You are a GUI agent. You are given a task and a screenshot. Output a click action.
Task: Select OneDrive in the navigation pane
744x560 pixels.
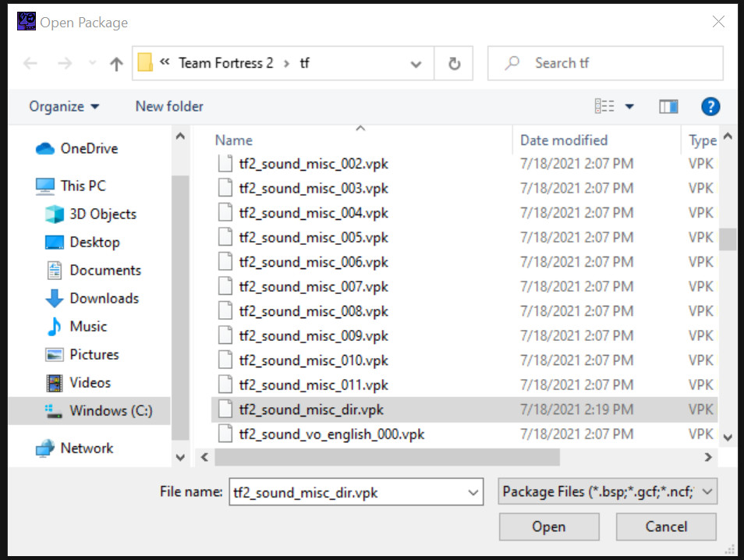88,148
